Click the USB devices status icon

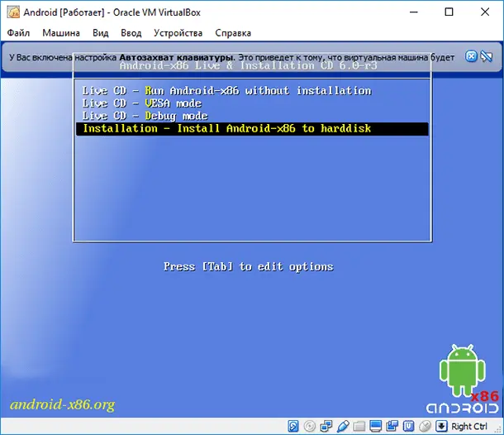(343, 426)
